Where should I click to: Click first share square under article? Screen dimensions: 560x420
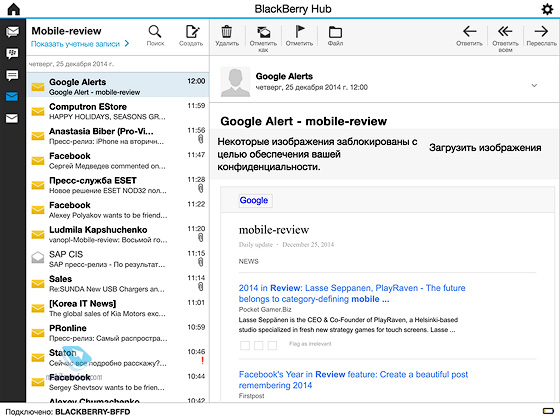[x=245, y=345]
